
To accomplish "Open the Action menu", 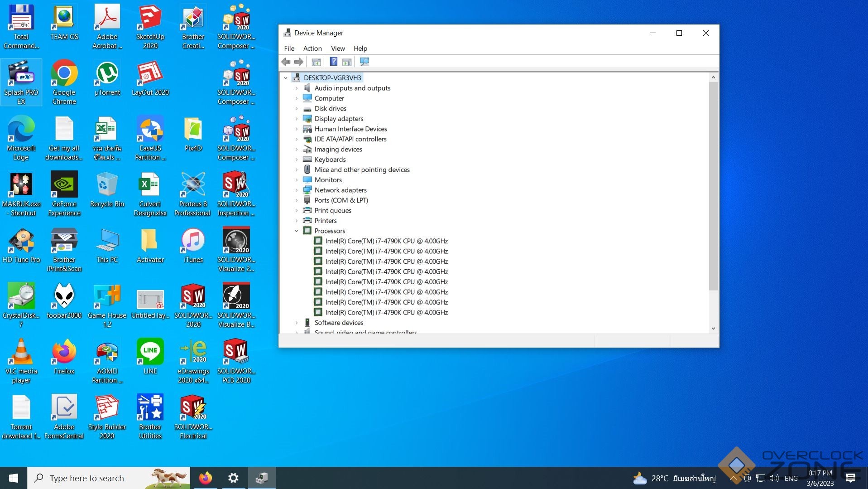I will coord(312,48).
